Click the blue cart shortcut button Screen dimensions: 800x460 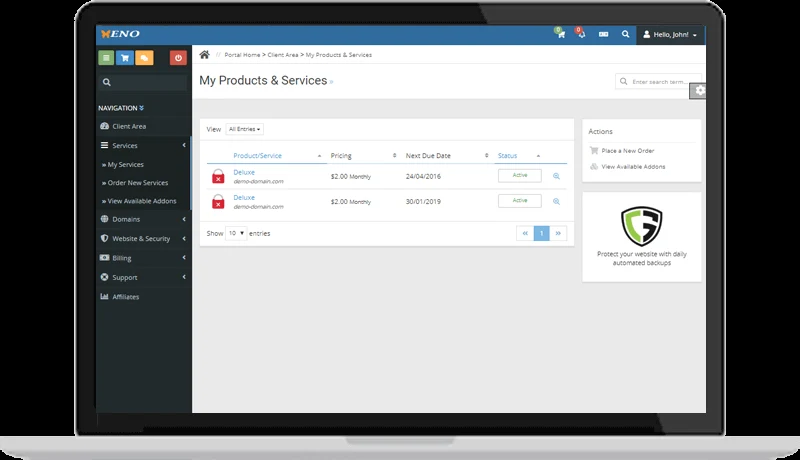[x=124, y=58]
